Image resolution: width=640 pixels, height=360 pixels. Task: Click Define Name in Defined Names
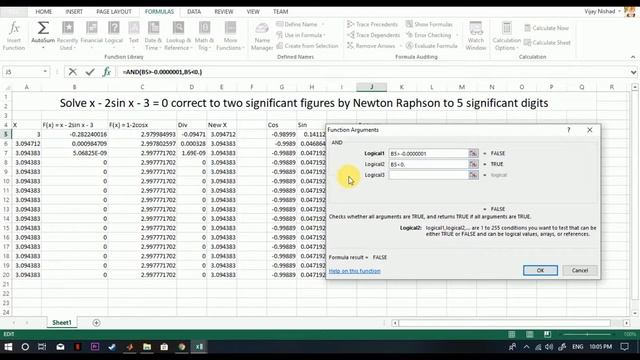point(300,24)
